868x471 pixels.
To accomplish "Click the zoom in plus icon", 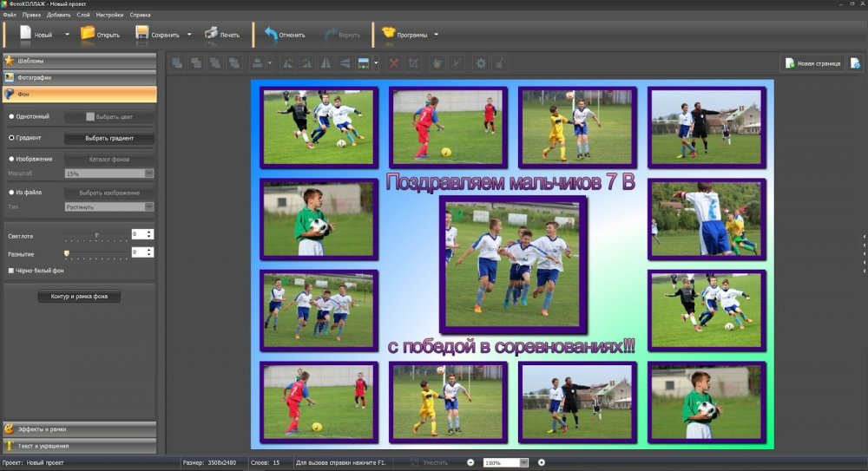I will [x=542, y=462].
